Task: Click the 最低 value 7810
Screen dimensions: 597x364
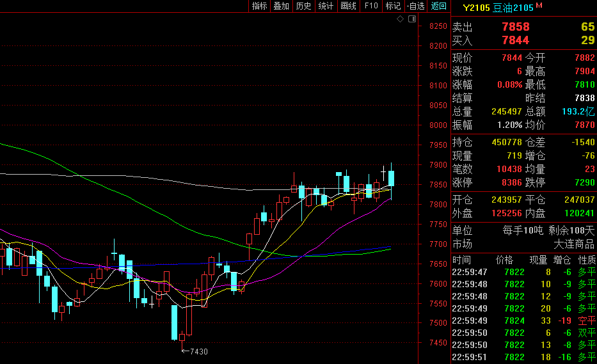Action: coord(585,84)
